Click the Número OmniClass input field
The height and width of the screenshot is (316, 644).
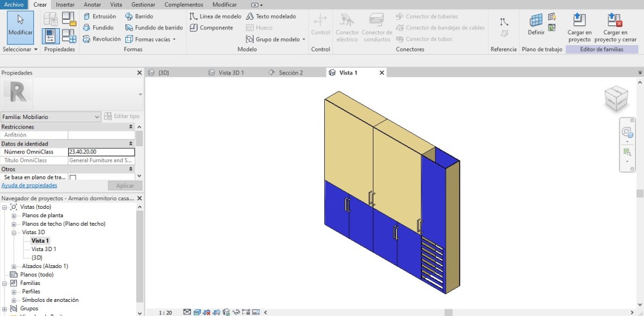pos(101,152)
